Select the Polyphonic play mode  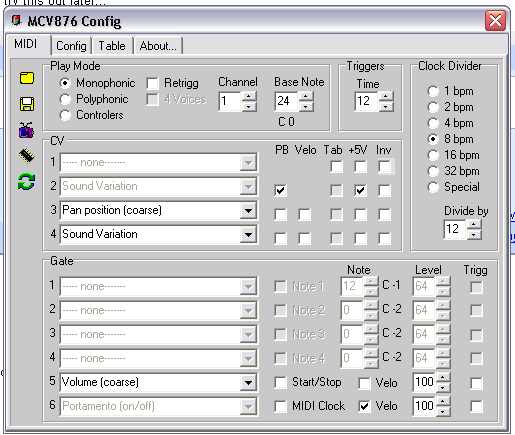65,99
